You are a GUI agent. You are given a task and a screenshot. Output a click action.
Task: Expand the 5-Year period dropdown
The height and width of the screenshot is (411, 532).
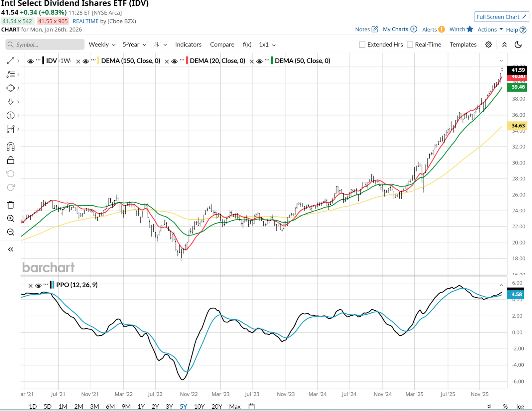click(x=134, y=45)
